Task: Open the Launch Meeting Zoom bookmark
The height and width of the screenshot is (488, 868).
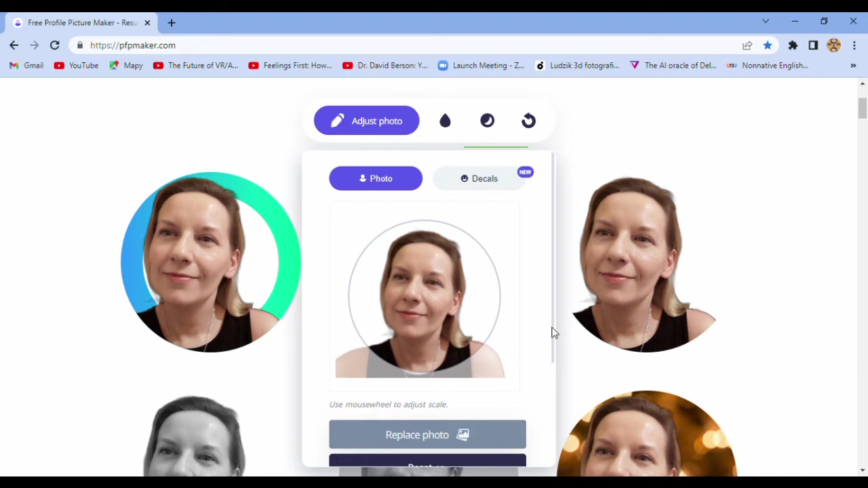Action: point(481,66)
